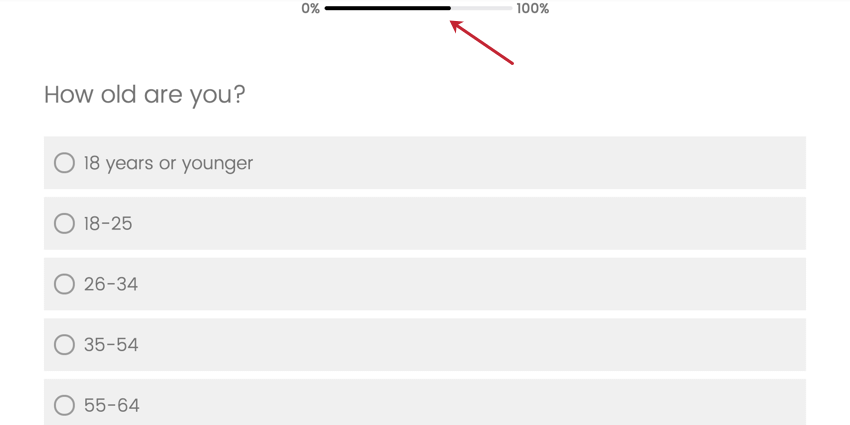Mark the 35-54 radio circle
Image resolution: width=850 pixels, height=425 pixels.
coord(64,345)
